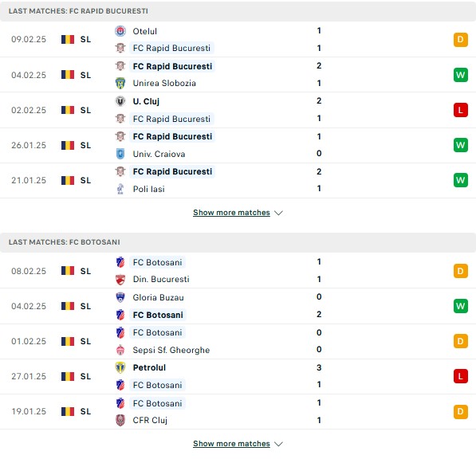
Task: Select the FC Rapid Bucuresti name in Craiova match
Action: [x=172, y=136]
